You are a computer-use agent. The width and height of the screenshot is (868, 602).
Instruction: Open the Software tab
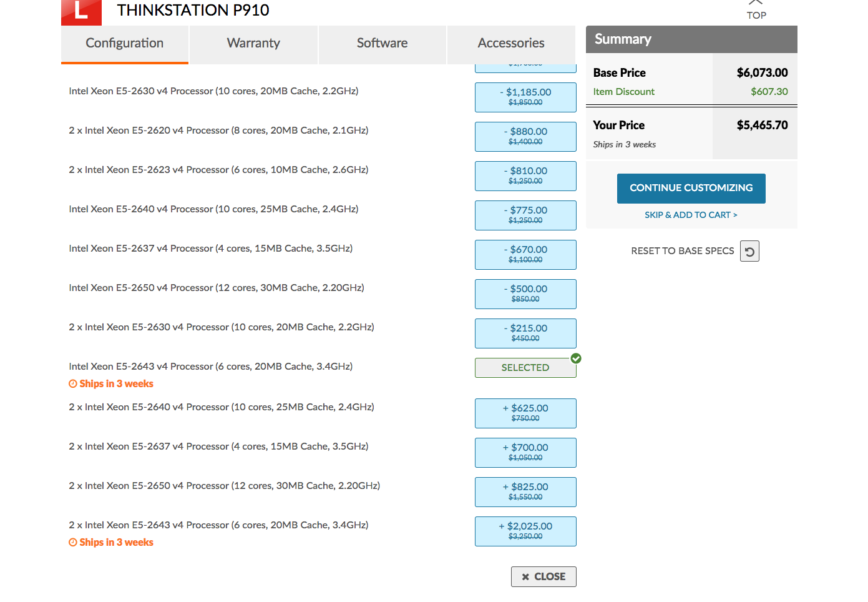pyautogui.click(x=383, y=44)
